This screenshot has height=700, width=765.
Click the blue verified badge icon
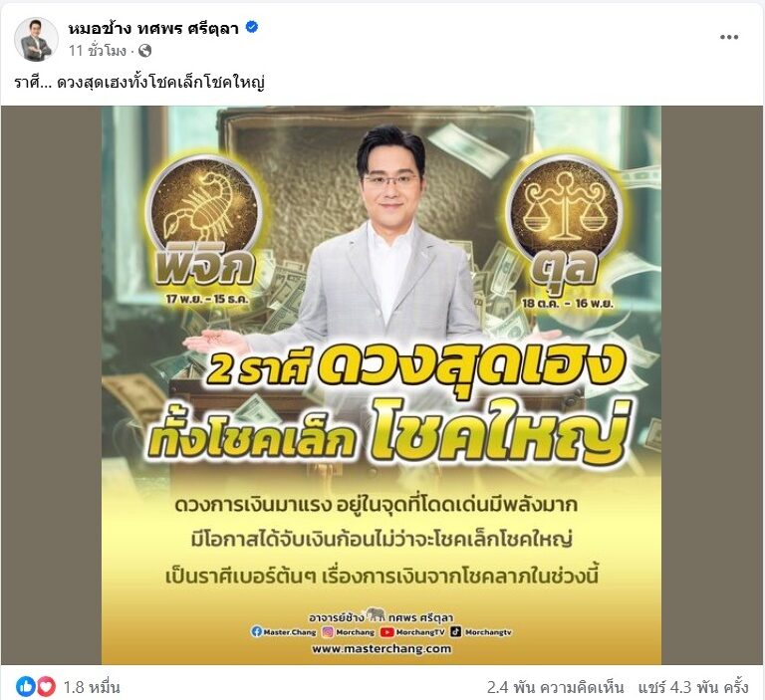(252, 28)
